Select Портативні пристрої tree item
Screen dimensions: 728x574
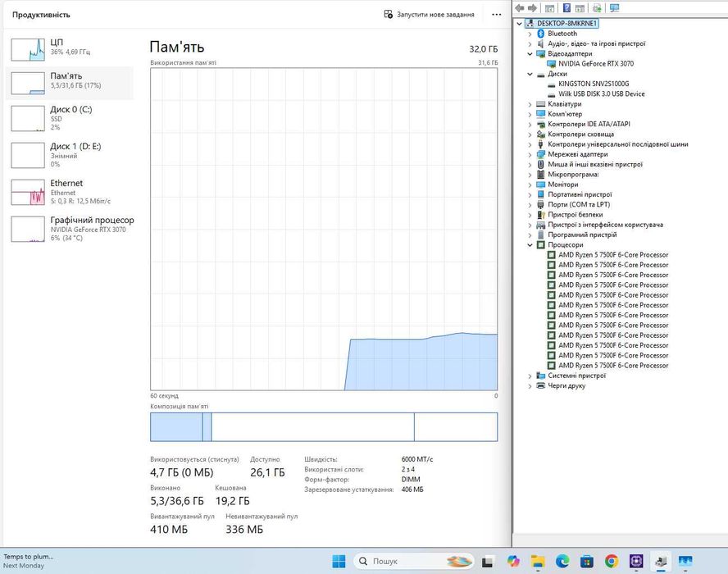[x=580, y=194]
